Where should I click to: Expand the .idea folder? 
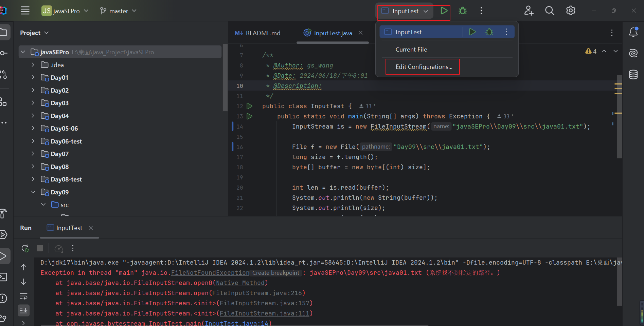coord(33,65)
